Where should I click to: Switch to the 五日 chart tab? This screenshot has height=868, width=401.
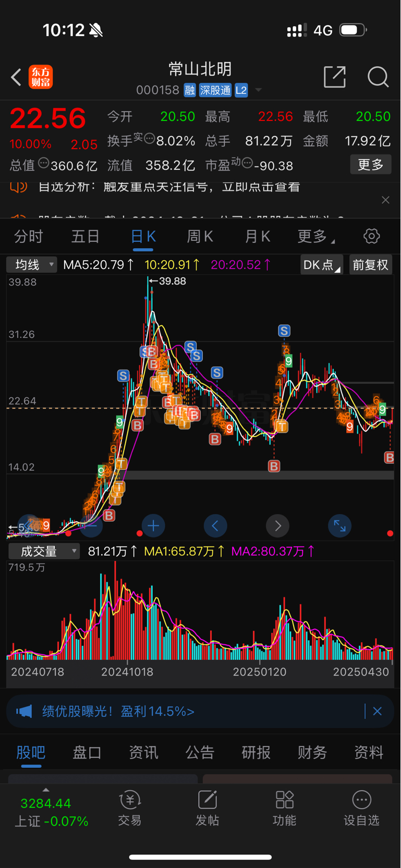pyautogui.click(x=86, y=237)
